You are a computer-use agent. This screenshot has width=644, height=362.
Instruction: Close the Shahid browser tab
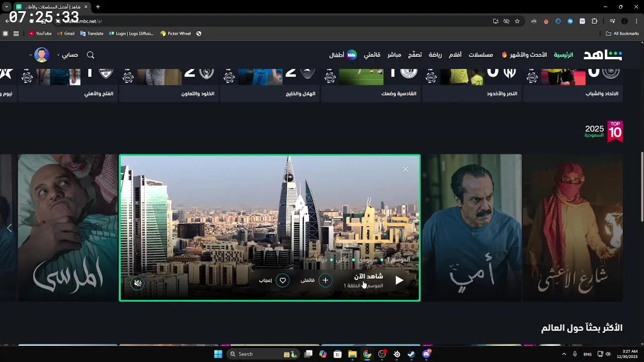coord(86,7)
